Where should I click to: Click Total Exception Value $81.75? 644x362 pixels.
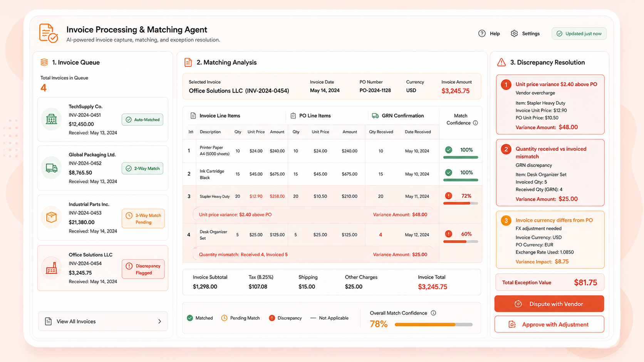click(x=549, y=282)
